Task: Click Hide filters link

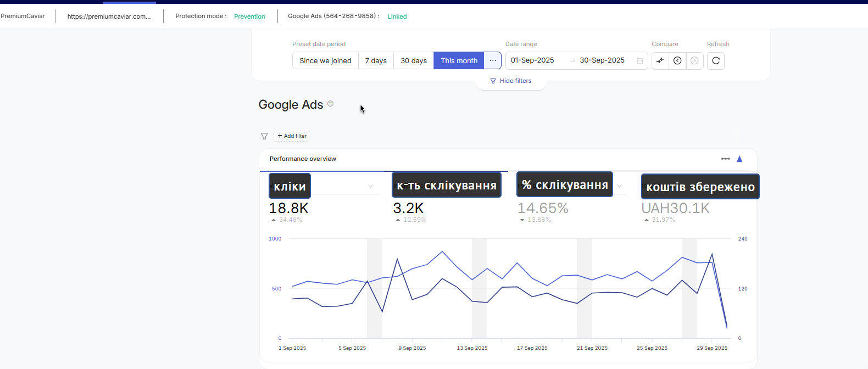Action: click(x=511, y=81)
